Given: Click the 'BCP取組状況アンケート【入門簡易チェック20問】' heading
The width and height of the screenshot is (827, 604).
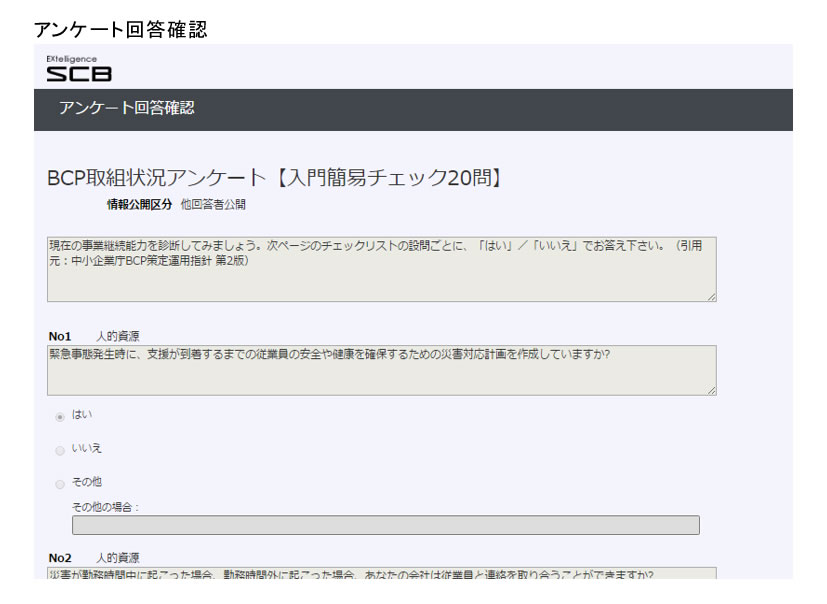Looking at the screenshot, I should pos(275,177).
